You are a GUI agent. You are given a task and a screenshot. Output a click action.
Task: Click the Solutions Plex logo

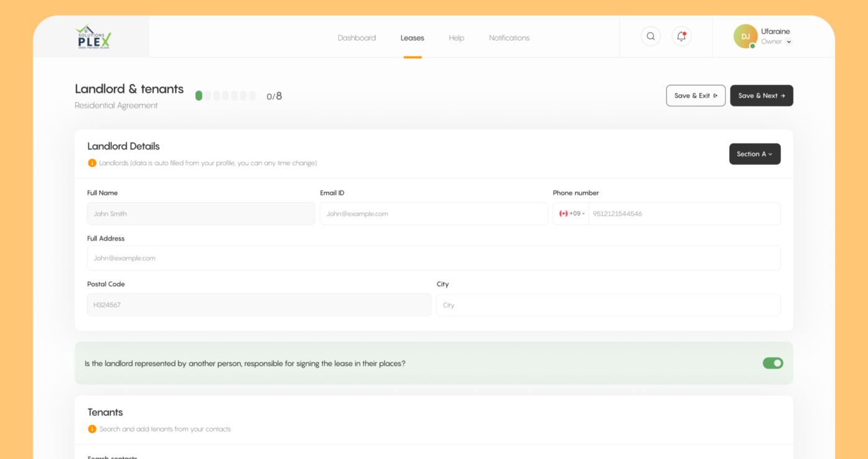[93, 37]
